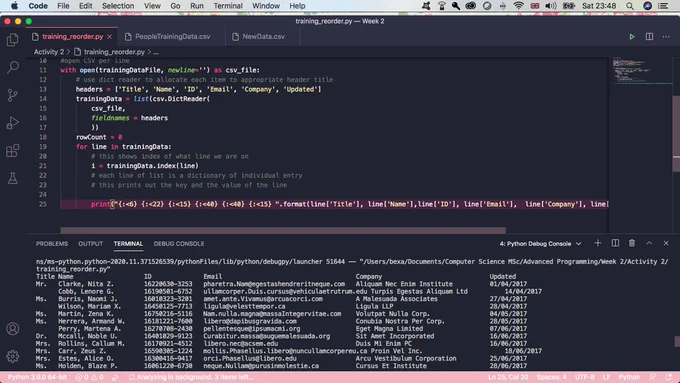Click the terminal vertical scrollbar thumb

click(677, 341)
